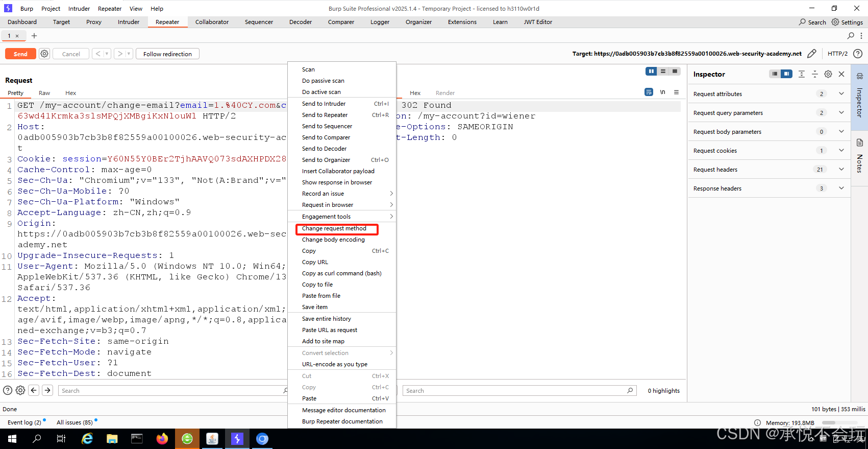Go to next request in history
The image size is (868, 449).
click(x=120, y=54)
